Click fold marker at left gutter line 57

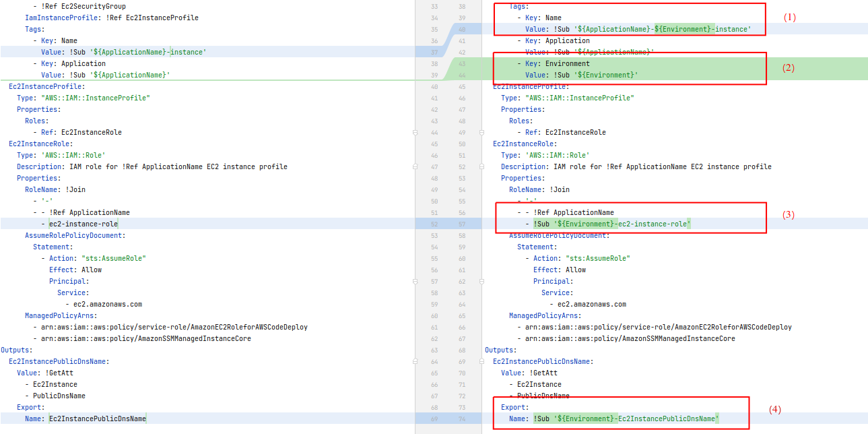click(415, 281)
